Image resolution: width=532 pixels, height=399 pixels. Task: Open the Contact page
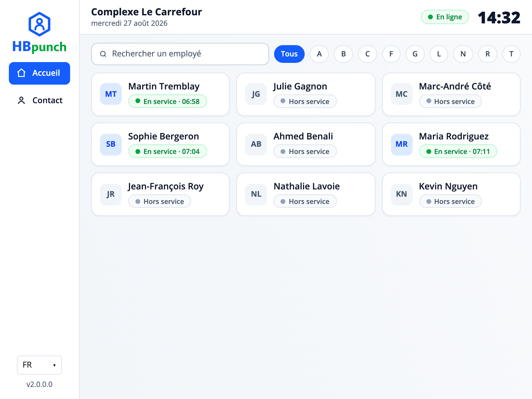pyautogui.click(x=39, y=100)
